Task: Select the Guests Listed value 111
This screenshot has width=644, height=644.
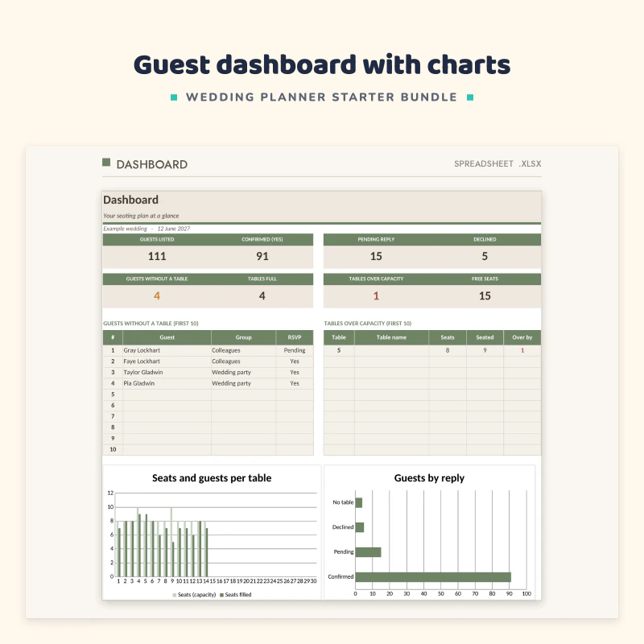Action: [x=157, y=256]
